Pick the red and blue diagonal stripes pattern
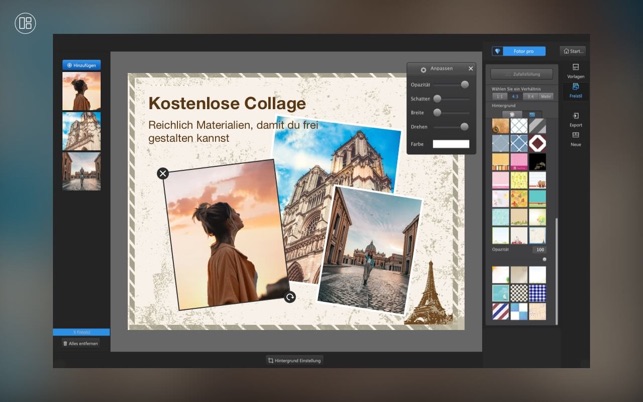Screen dimensions: 643x402 tap(500, 311)
